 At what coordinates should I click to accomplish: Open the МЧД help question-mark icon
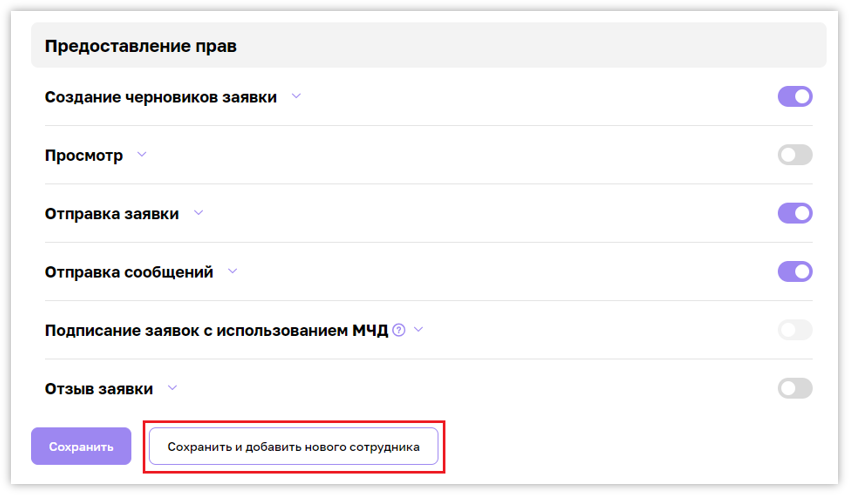tap(399, 330)
